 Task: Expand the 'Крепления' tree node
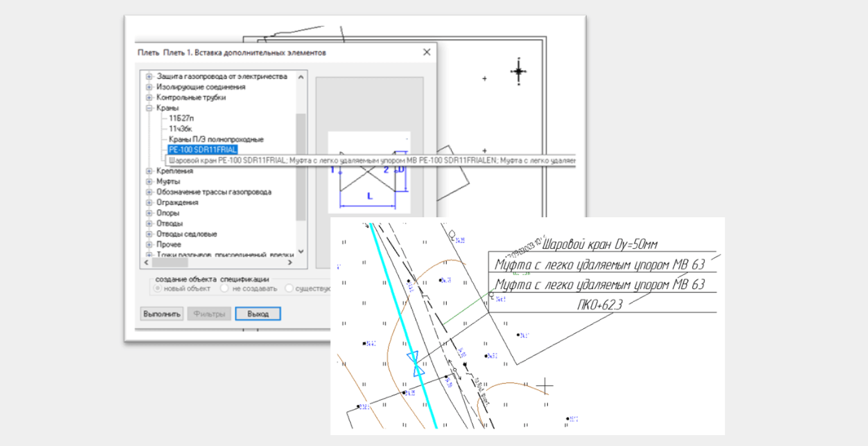(149, 171)
